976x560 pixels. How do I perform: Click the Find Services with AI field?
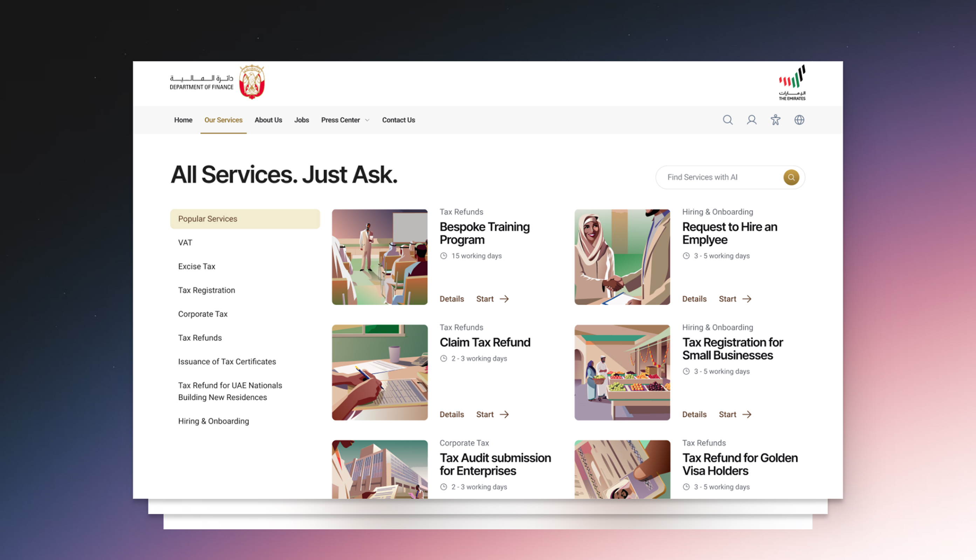[720, 177]
